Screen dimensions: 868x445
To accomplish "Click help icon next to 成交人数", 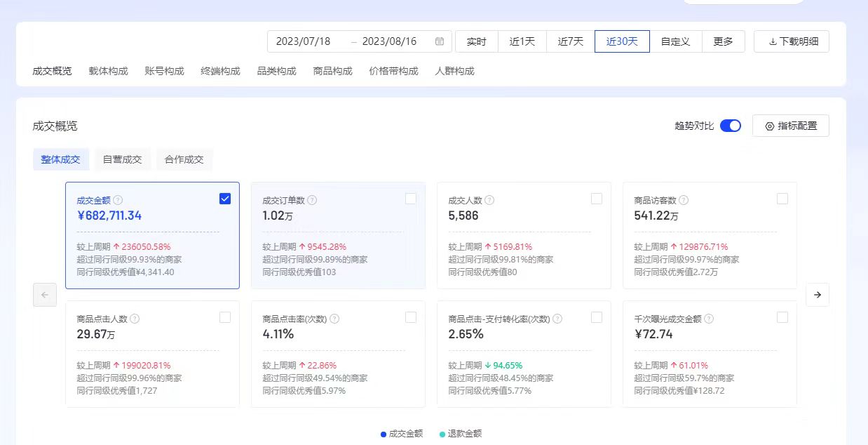I will point(490,200).
